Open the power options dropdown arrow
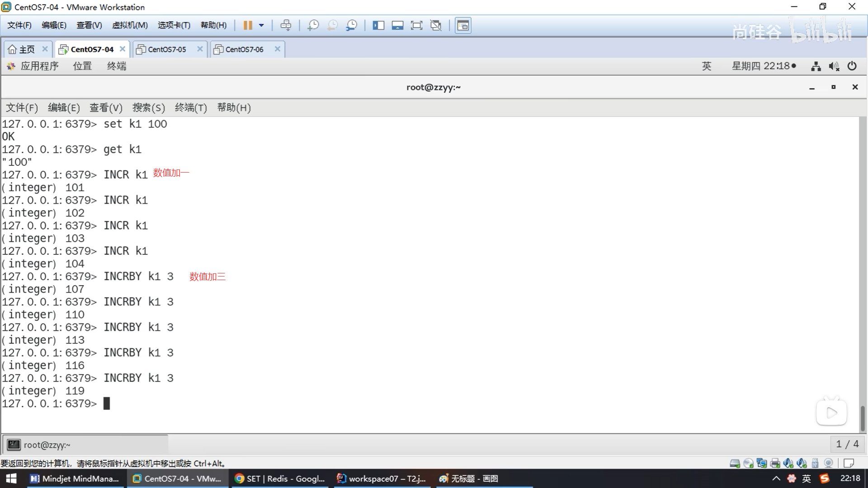This screenshot has width=868, height=488. pos(261,25)
